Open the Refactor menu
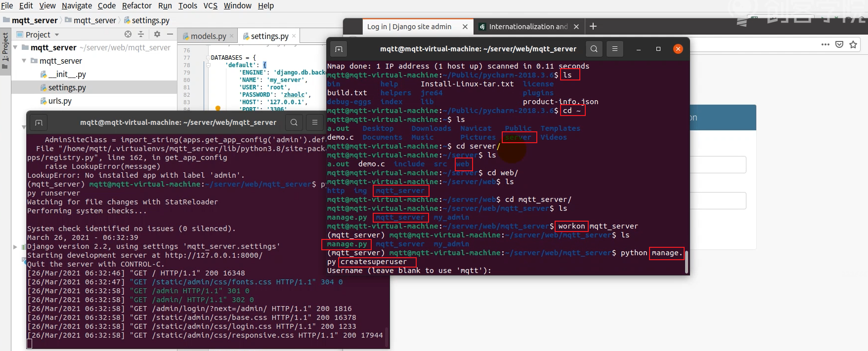The image size is (868, 351). (137, 5)
